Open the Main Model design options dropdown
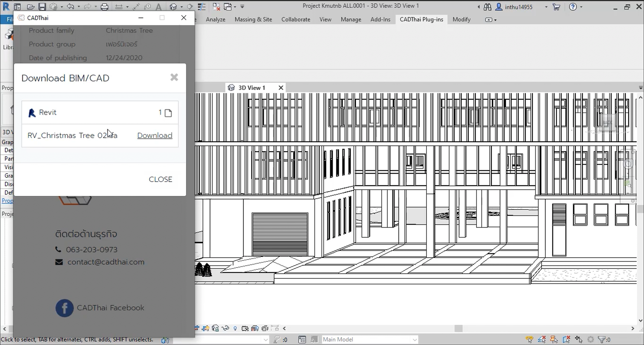The width and height of the screenshot is (644, 345). [x=370, y=340]
